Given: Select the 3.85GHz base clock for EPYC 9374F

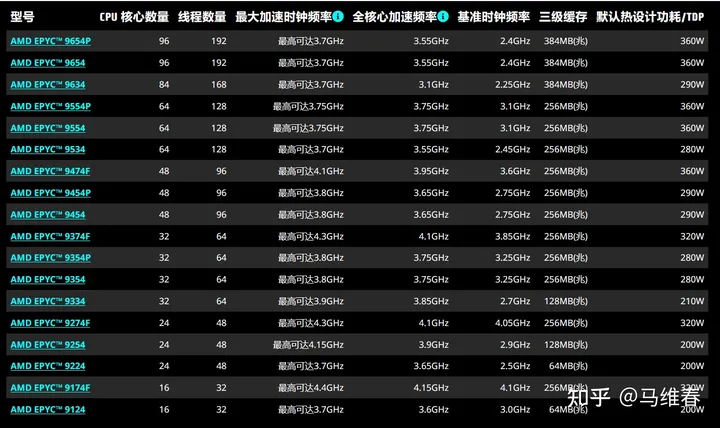Looking at the screenshot, I should (512, 236).
